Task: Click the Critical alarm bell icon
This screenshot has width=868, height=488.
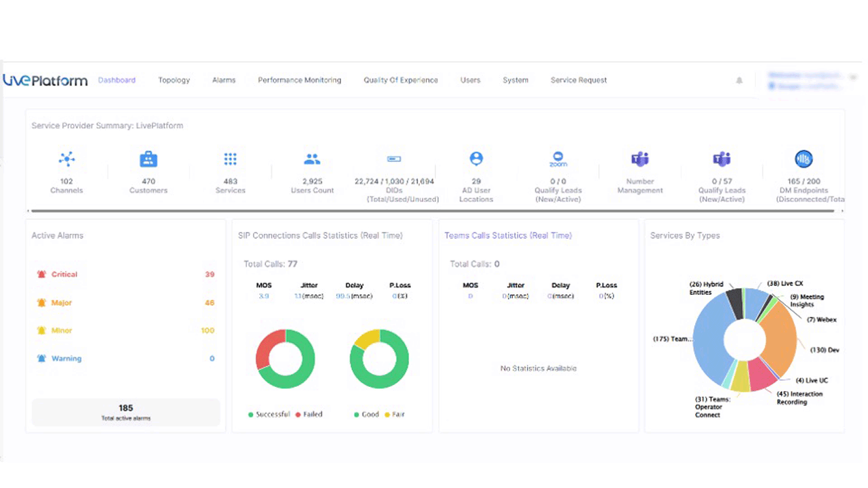Action: pyautogui.click(x=41, y=274)
